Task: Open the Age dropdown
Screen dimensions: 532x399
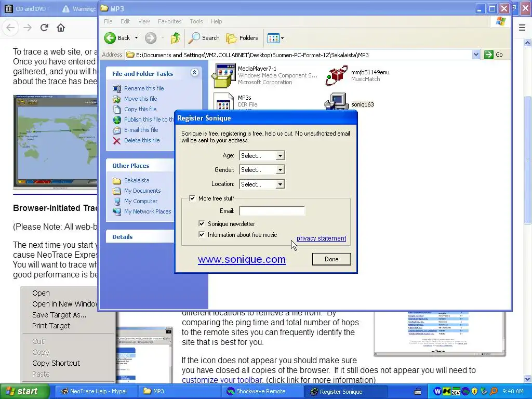Action: click(x=280, y=156)
